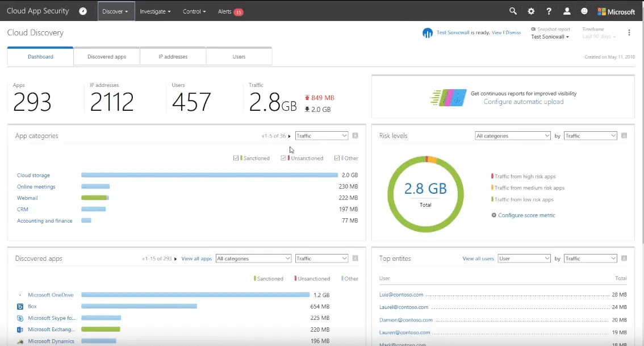Click Configure score metric link

tap(526, 215)
